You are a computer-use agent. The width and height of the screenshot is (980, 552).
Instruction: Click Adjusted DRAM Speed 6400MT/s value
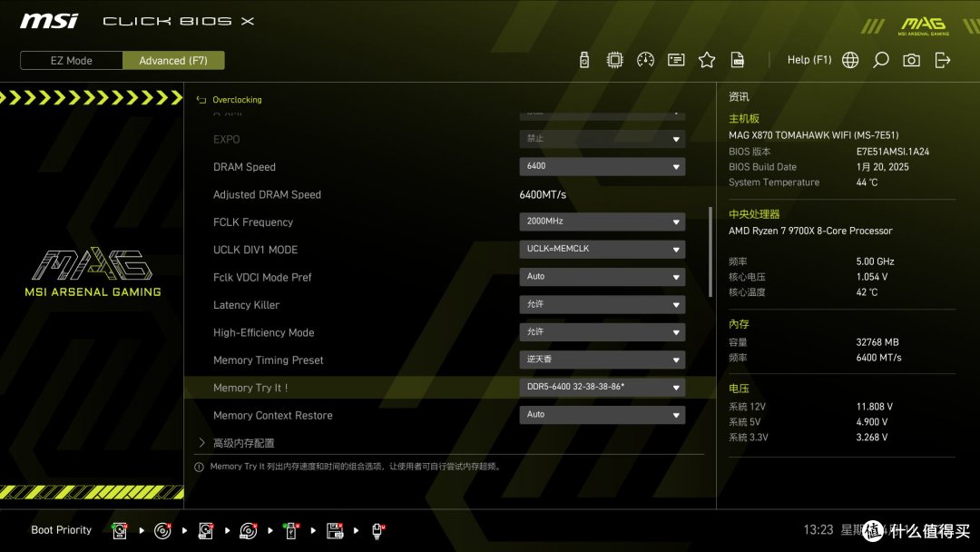(543, 194)
